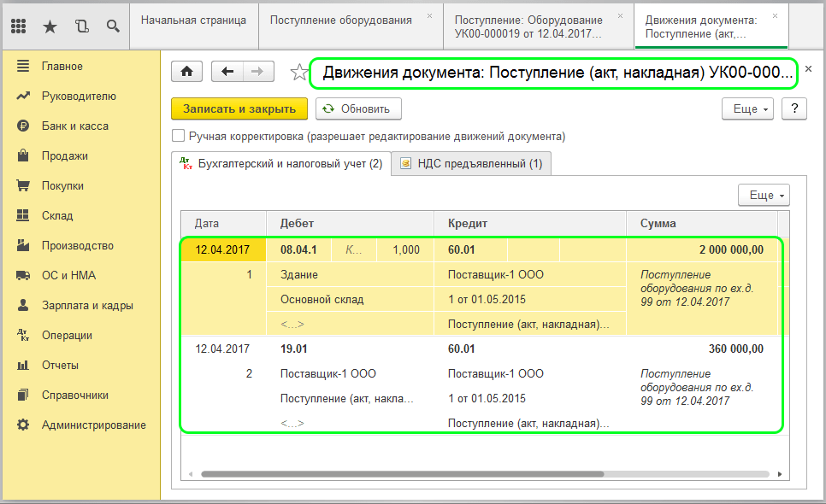Click the Главное menu icon
Image resolution: width=826 pixels, height=504 pixels.
point(22,67)
